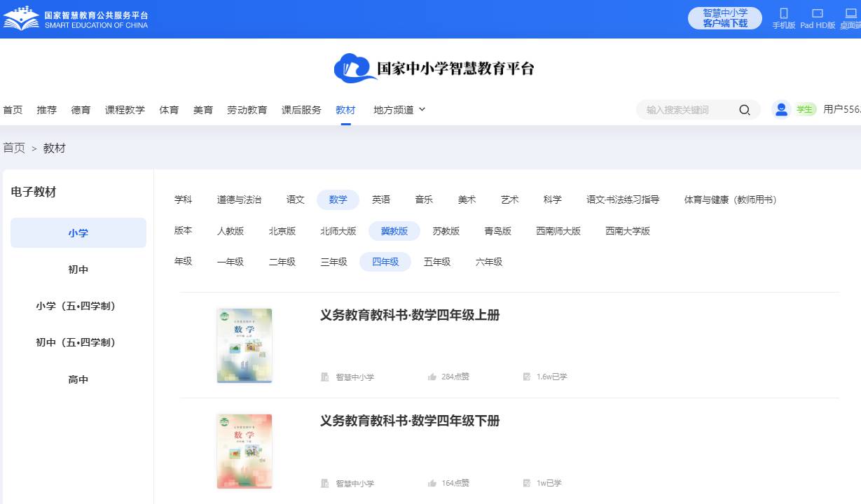Image resolution: width=861 pixels, height=504 pixels.
Task: Select edition 北京版
Action: tap(282, 231)
